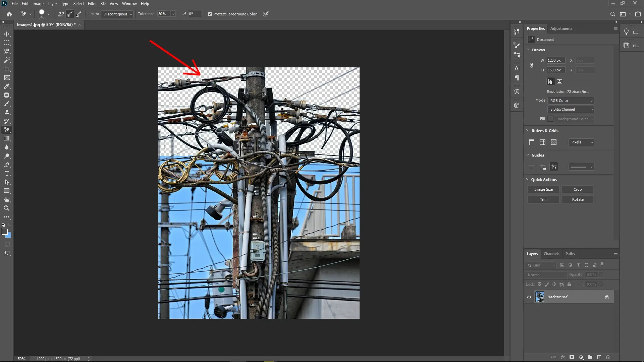Screen dimensions: 644x362
Task: Open the new layer icon in Layers panel
Action: coord(599,357)
